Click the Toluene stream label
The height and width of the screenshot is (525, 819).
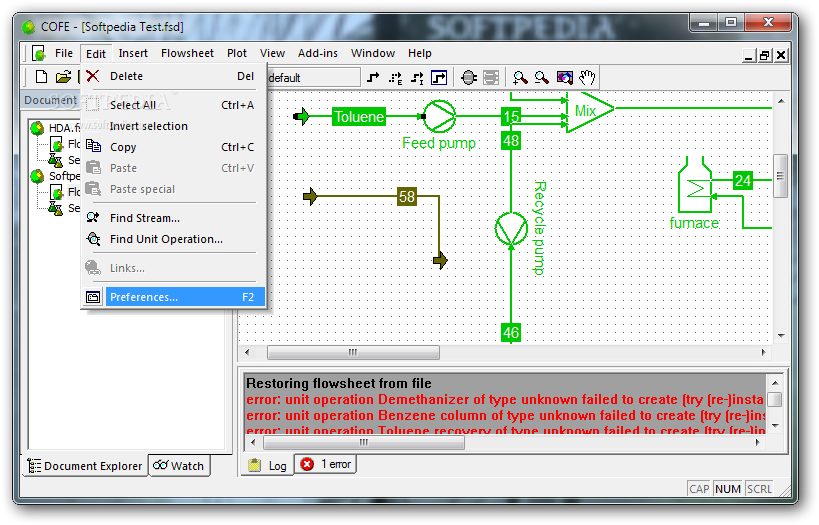click(x=359, y=116)
